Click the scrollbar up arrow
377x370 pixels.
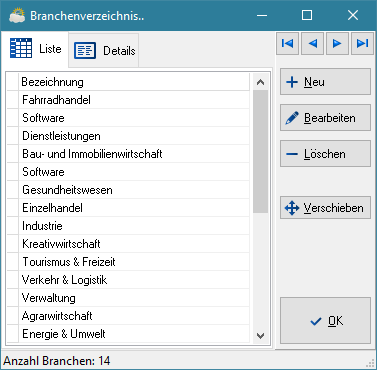point(261,82)
